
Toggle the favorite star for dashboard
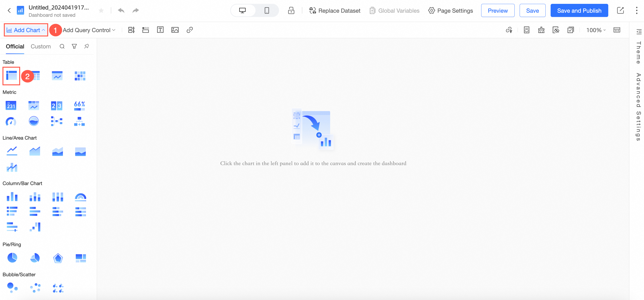click(101, 10)
